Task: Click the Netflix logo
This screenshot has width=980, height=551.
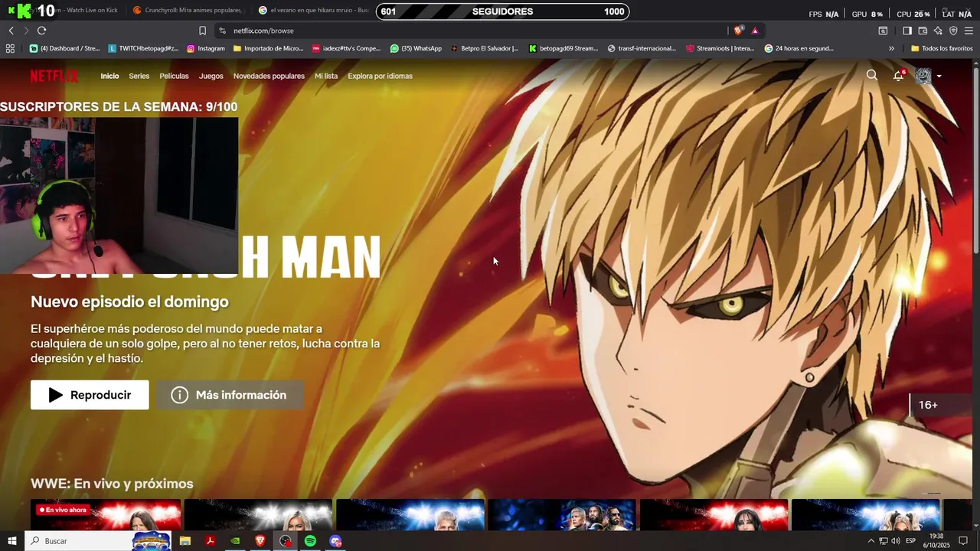Action: point(54,76)
